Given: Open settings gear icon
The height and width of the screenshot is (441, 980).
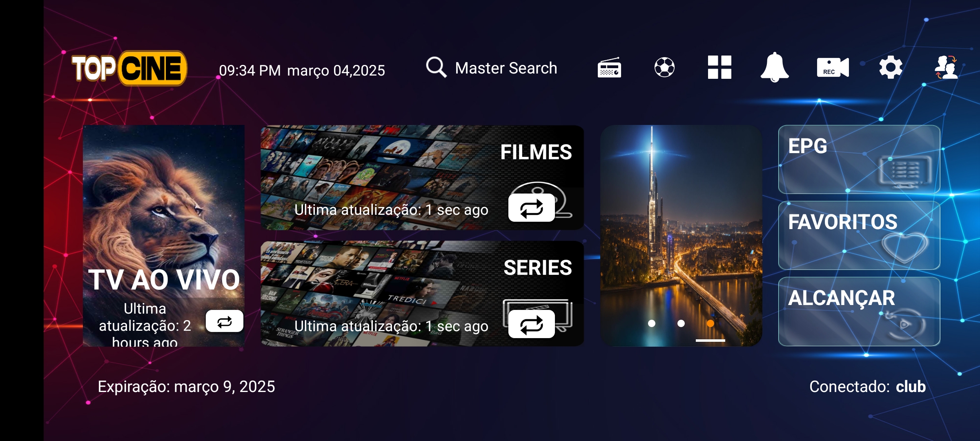Looking at the screenshot, I should (891, 67).
